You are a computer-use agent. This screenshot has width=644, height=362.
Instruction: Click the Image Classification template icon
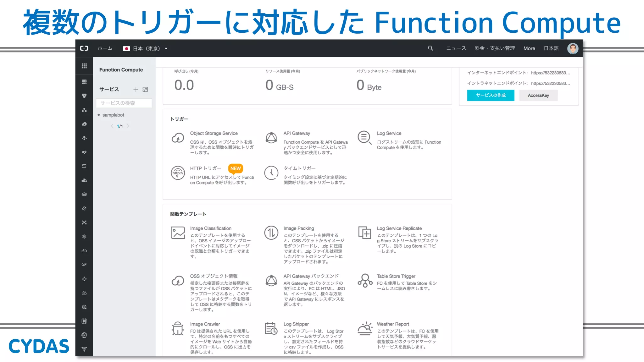[178, 233]
